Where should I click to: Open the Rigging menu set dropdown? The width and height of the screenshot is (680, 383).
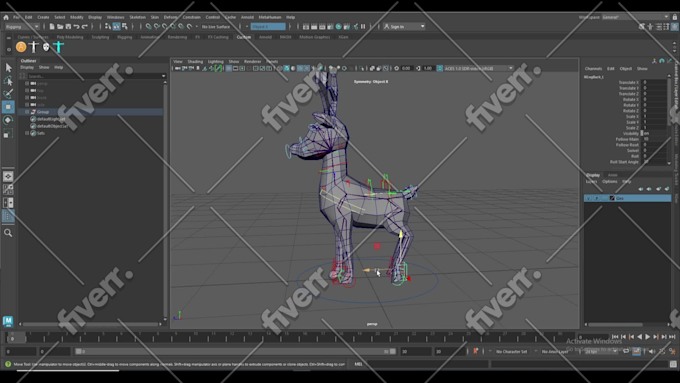pos(22,27)
